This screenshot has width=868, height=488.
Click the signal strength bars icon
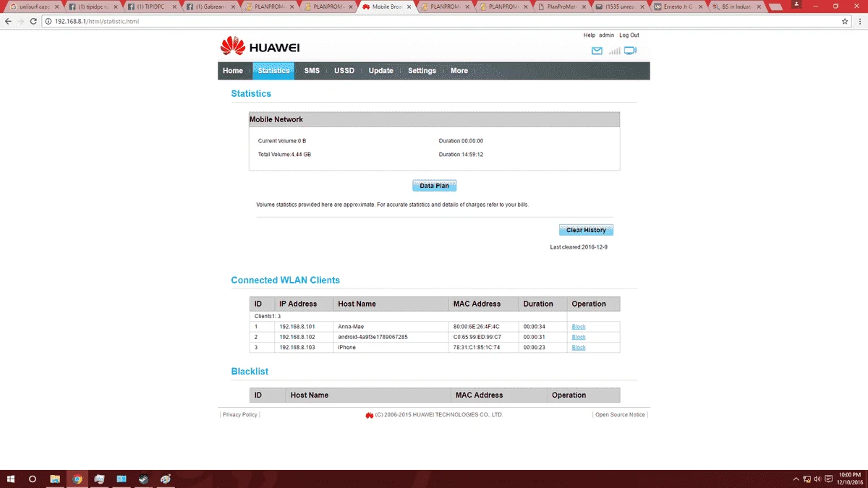[x=614, y=51]
